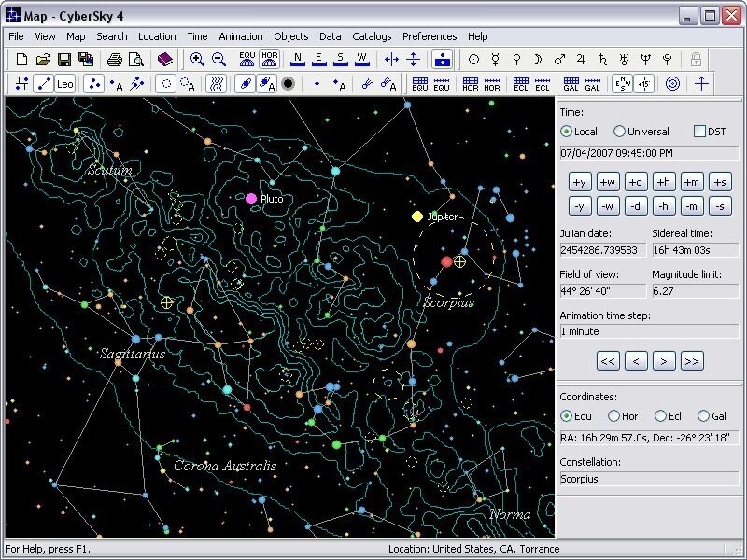Step animation forward with >
This screenshot has width=747, height=560.
pyautogui.click(x=664, y=361)
